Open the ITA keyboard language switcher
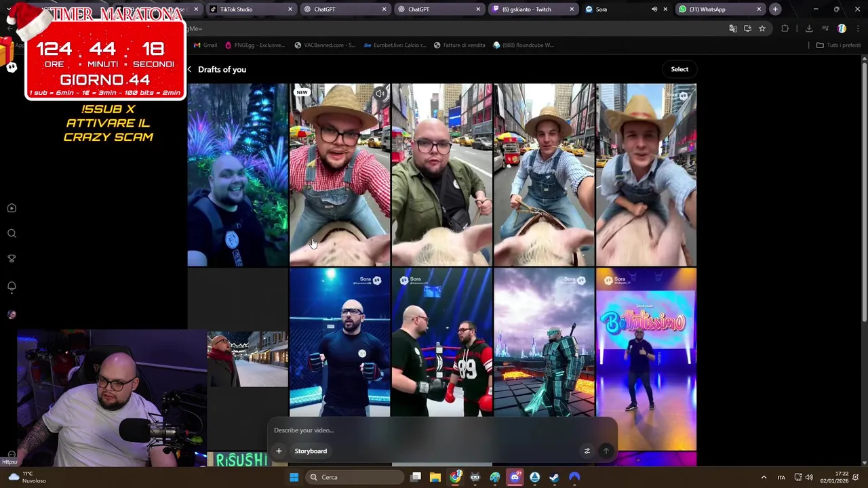This screenshot has height=488, width=868. pos(781,477)
